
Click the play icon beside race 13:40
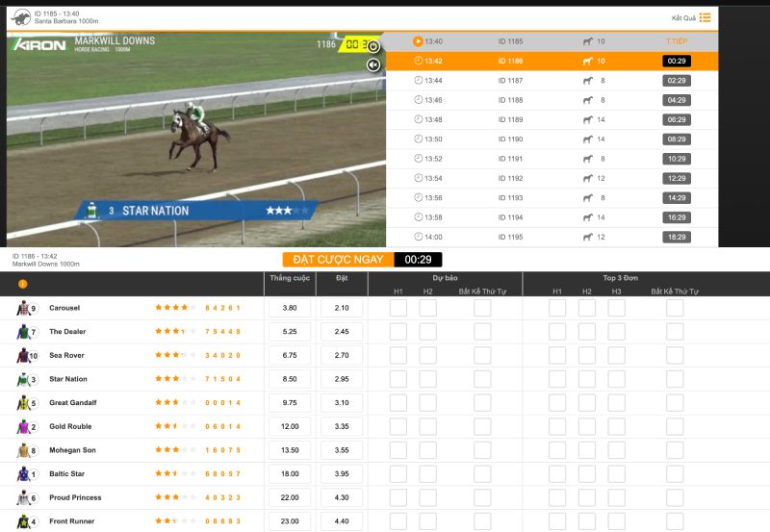pos(418,41)
